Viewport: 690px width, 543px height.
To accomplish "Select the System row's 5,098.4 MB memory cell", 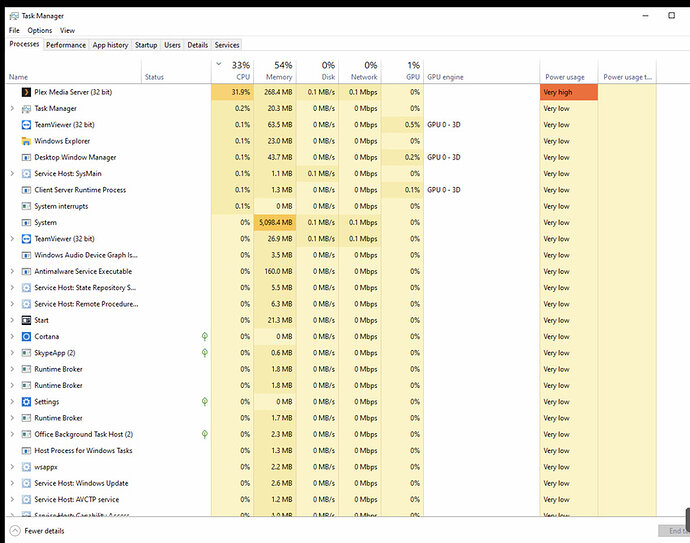I will (275, 222).
